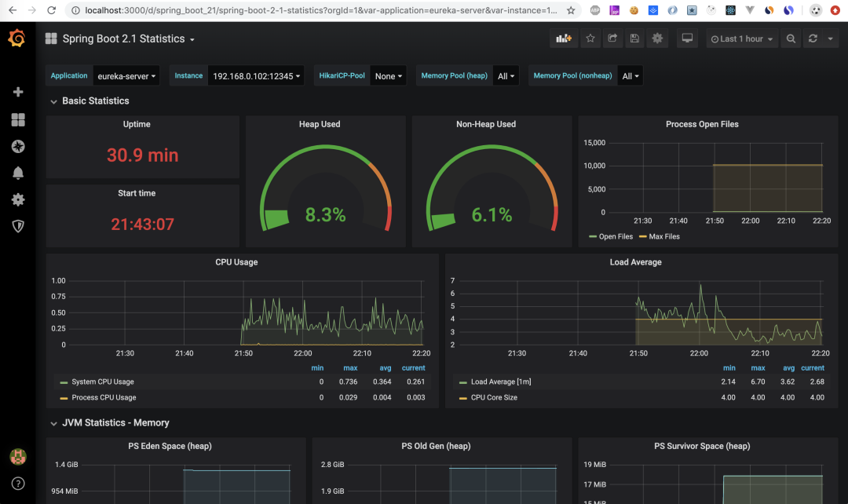The image size is (848, 504).
Task: Click the Process CPU Usage yellow color swatch
Action: click(64, 398)
